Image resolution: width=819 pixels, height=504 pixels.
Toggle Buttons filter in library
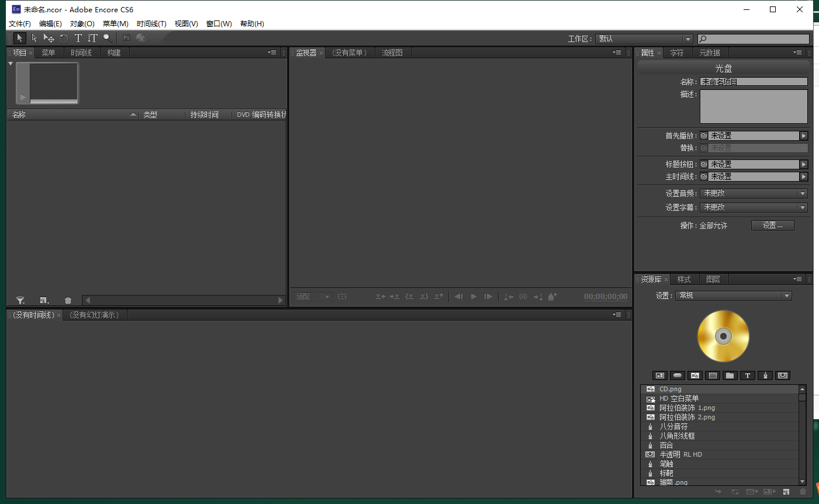678,376
